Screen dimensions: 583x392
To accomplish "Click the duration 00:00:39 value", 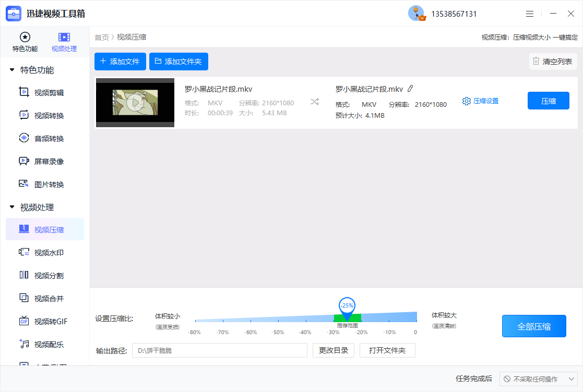I will point(220,113).
